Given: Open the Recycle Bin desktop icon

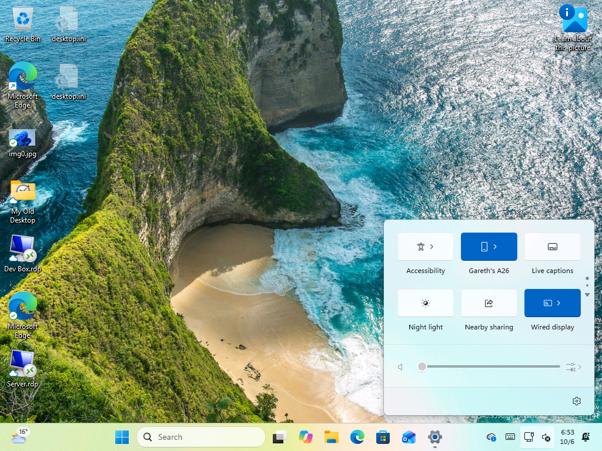Looking at the screenshot, I should [x=23, y=24].
